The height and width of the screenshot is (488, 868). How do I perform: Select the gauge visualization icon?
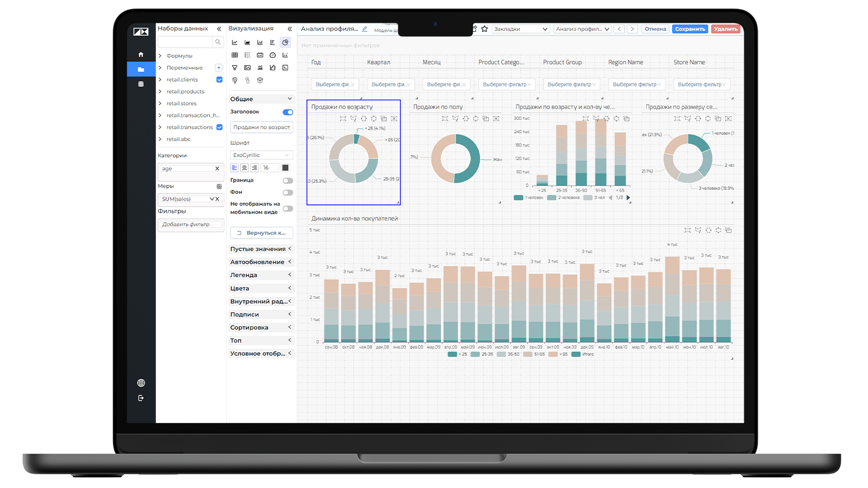tap(273, 55)
